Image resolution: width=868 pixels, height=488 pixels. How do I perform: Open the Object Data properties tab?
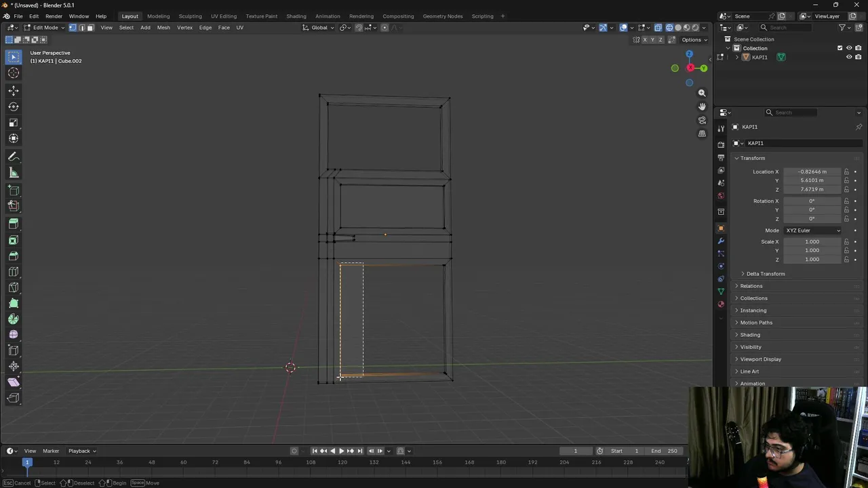pos(721,291)
